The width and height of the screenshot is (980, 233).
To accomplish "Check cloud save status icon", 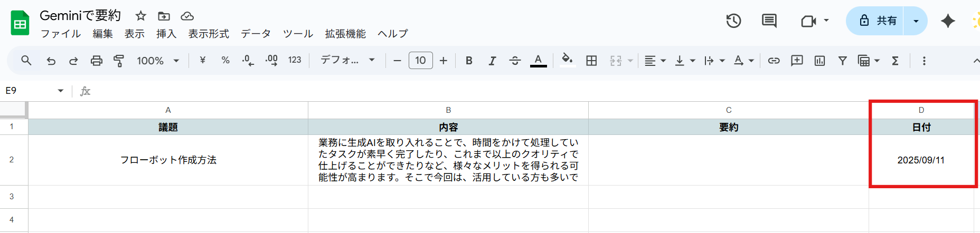I will [187, 16].
